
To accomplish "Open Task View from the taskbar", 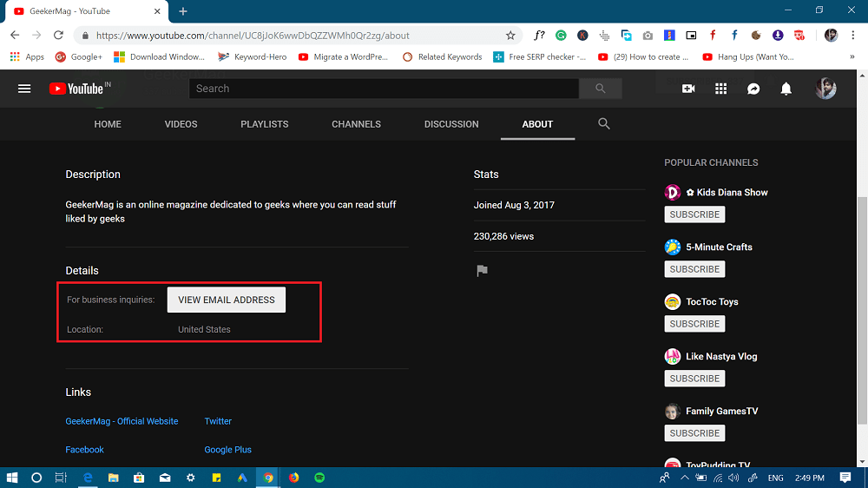I will [61, 478].
